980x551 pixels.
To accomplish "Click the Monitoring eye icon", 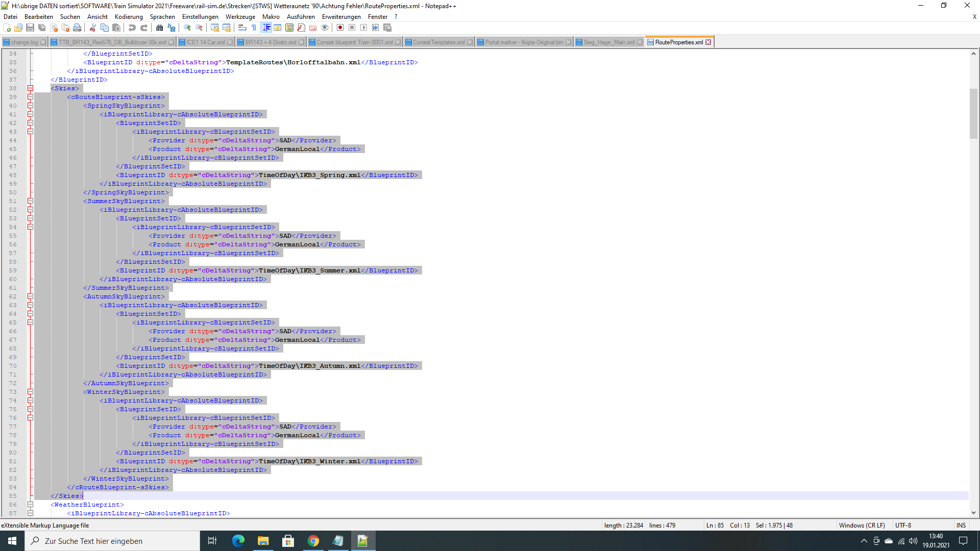I will pyautogui.click(x=325, y=28).
